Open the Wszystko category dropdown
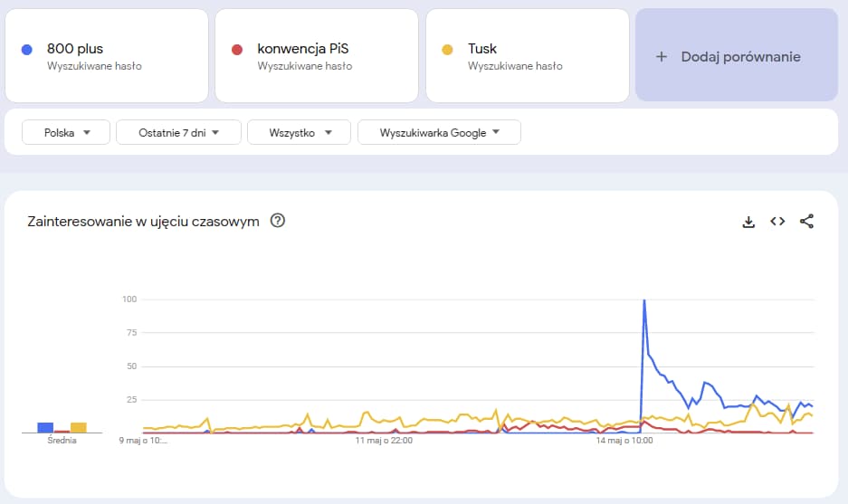Screen dimensions: 848x504 pos(299,132)
